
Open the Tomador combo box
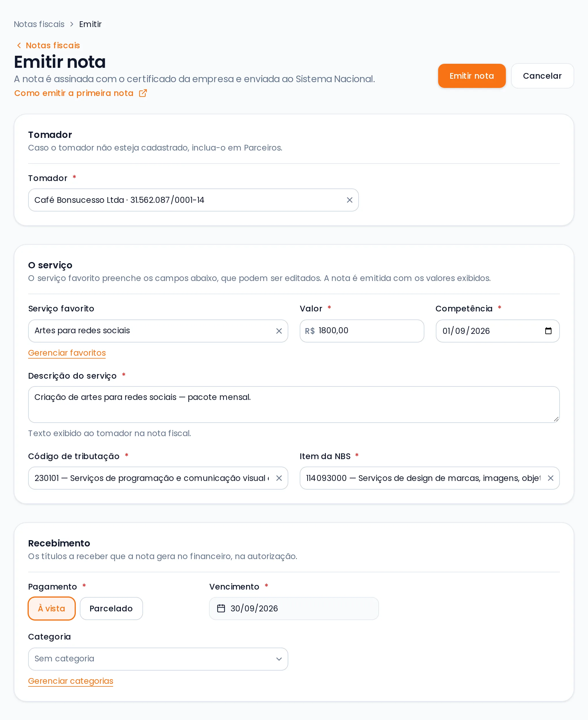click(x=194, y=200)
